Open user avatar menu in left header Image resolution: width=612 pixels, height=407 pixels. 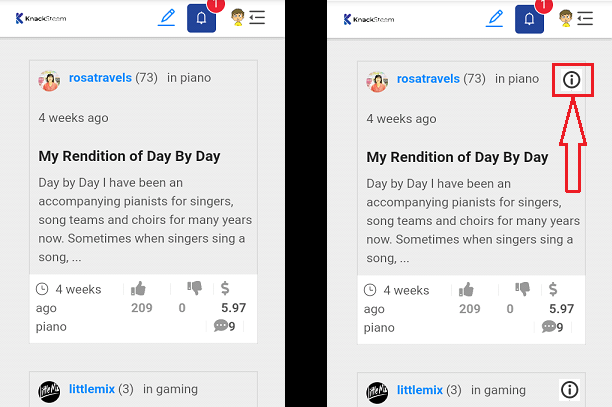237,18
